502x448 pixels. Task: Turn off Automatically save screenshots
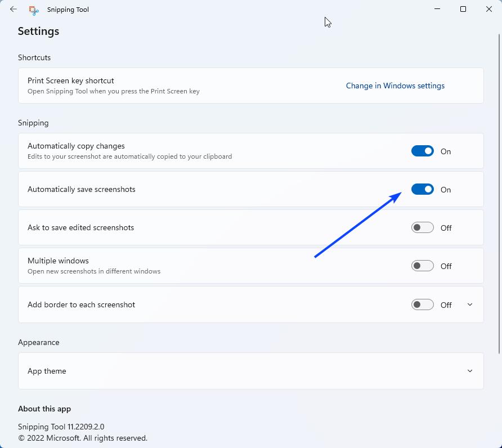tap(422, 189)
